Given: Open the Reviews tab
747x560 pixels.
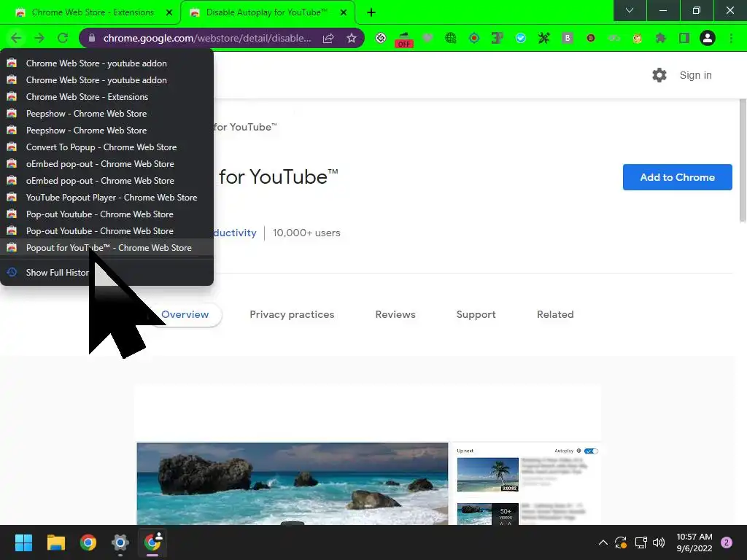Looking at the screenshot, I should click(x=395, y=315).
